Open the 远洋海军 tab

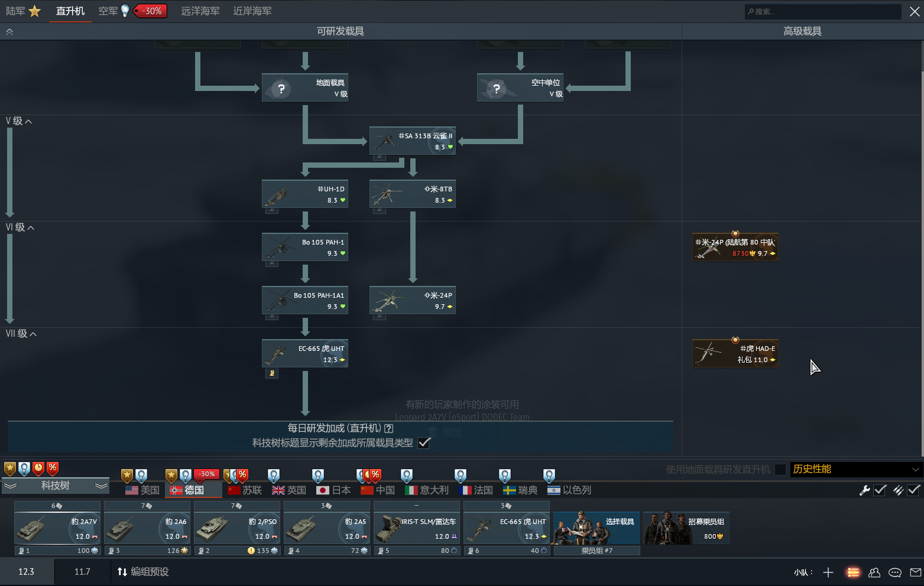click(200, 11)
